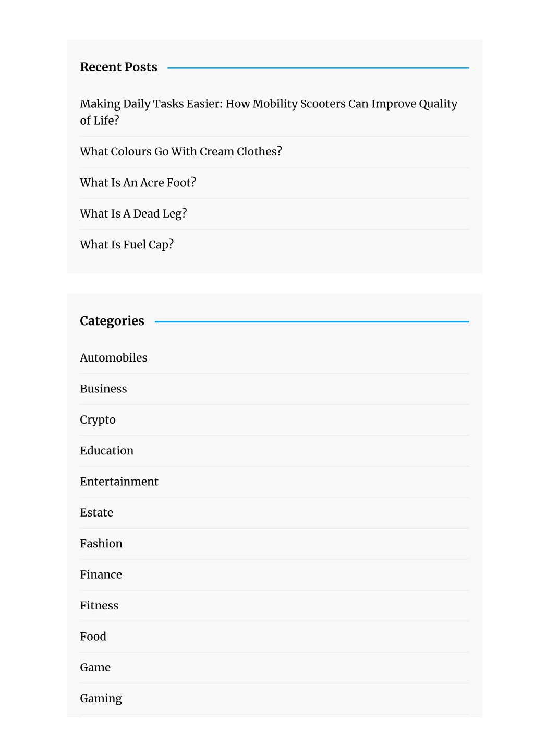534x756 pixels.
Task: Open 'What Colours Go With Cream Clothes?' post
Action: pos(181,151)
